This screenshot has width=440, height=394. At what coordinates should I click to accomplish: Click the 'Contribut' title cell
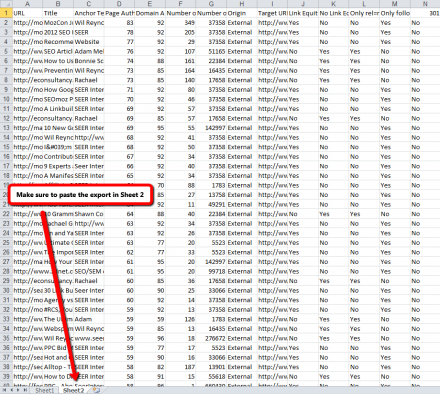coord(58,157)
